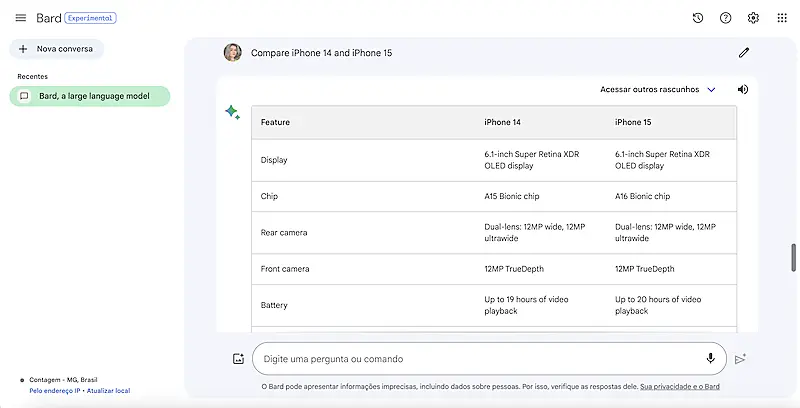Viewport: 800px width, 408px height.
Task: Open the settings gear icon
Action: [x=753, y=18]
